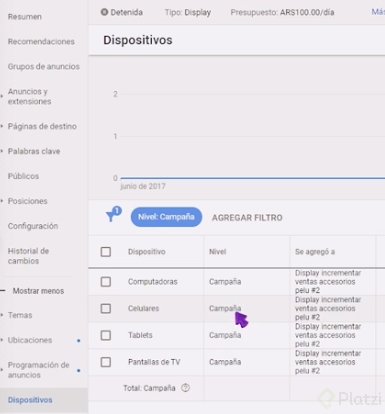
Task: Click Tablets device name
Action: pyautogui.click(x=140, y=335)
